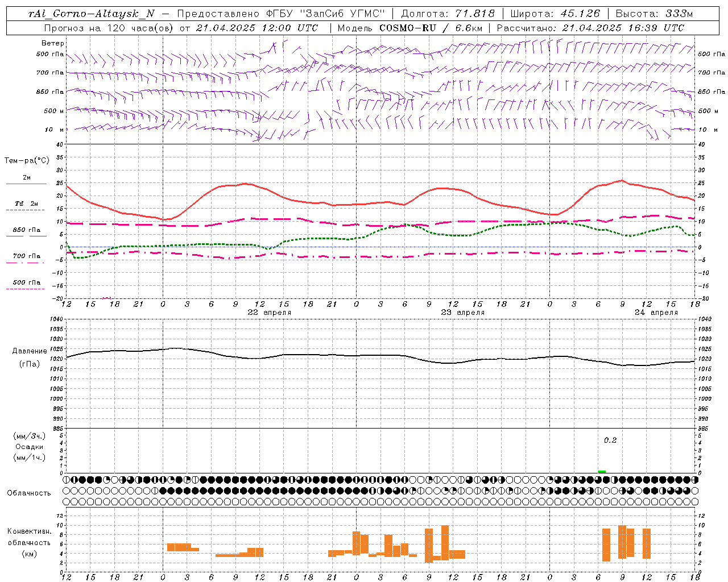Click the Тем-ра(°C) panel label

click(x=27, y=161)
